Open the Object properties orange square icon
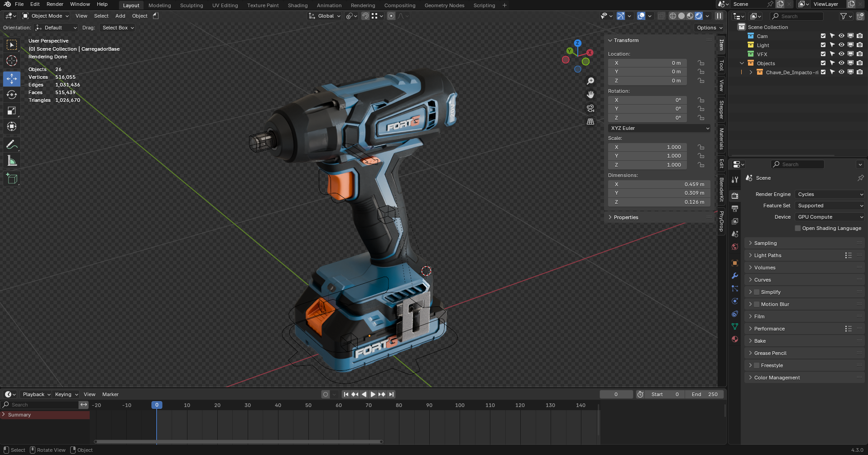868x455 pixels. coord(735,263)
